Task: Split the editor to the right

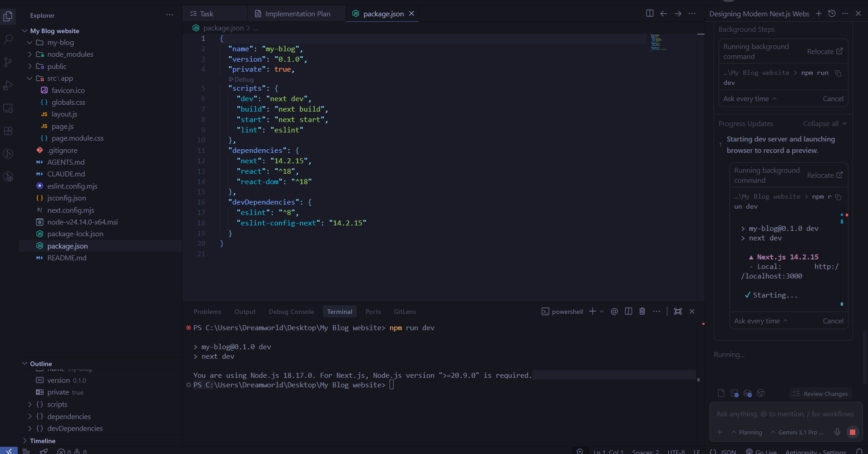Action: tap(650, 14)
